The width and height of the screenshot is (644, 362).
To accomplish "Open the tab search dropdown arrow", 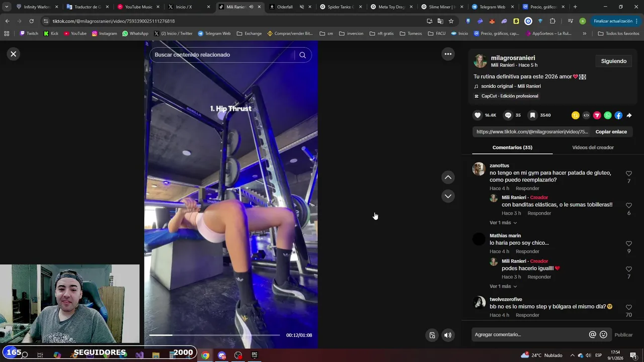I will click(x=7, y=7).
